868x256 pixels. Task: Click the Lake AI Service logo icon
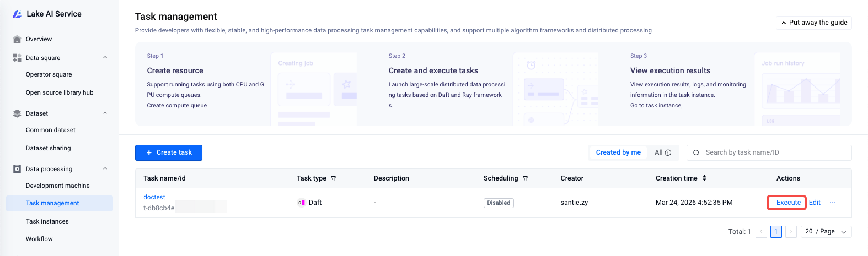click(17, 14)
